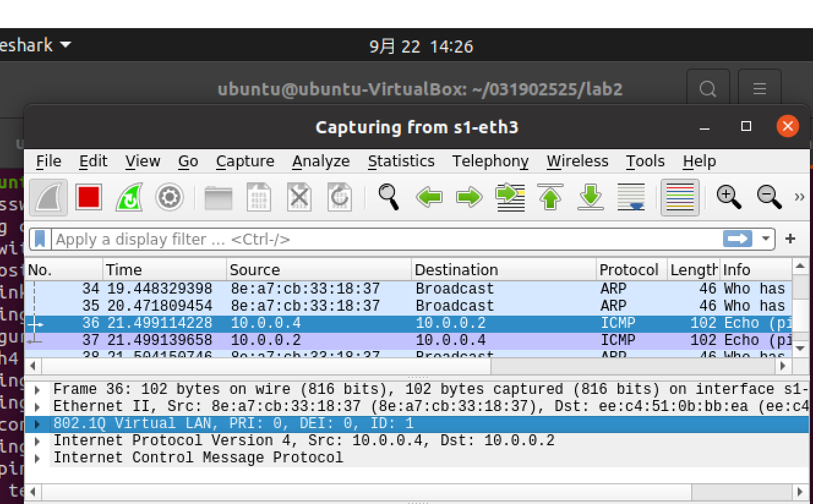The height and width of the screenshot is (504, 813).
Task: Open capture options gear icon
Action: [169, 198]
